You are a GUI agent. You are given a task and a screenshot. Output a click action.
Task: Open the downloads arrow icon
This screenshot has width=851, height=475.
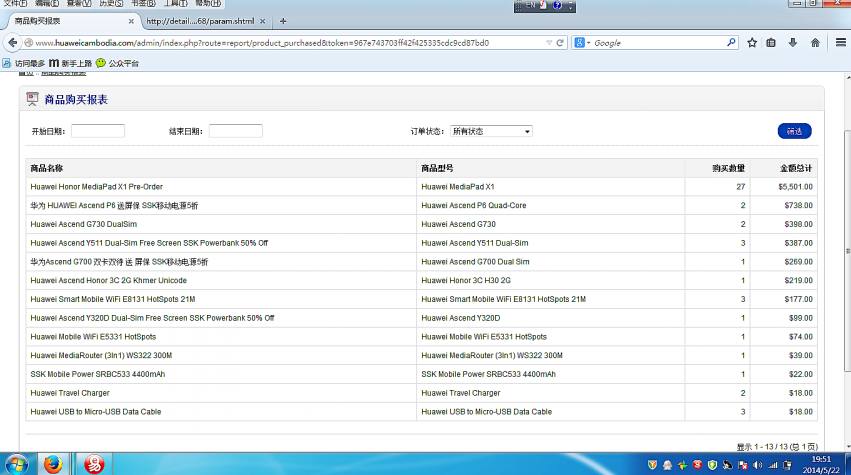tap(793, 42)
